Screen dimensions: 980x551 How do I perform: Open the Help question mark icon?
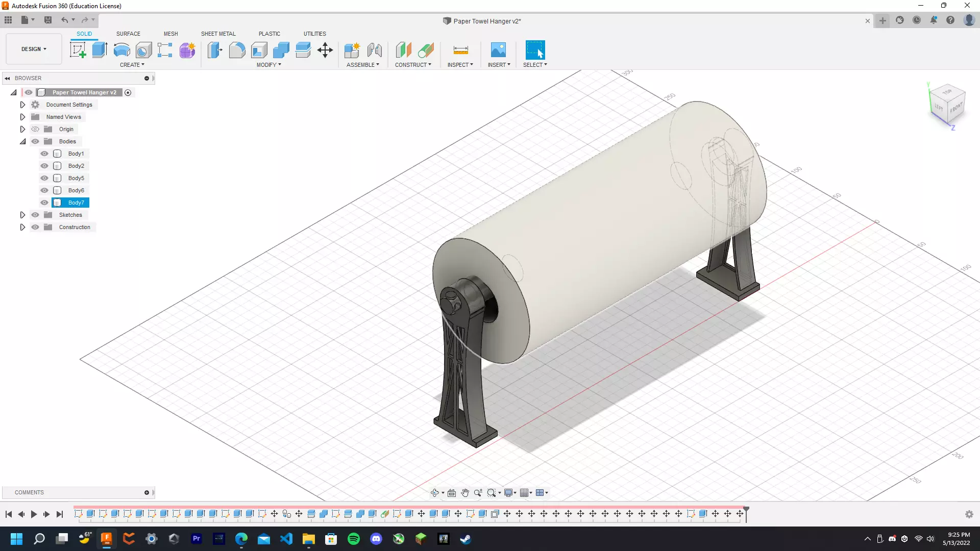950,20
